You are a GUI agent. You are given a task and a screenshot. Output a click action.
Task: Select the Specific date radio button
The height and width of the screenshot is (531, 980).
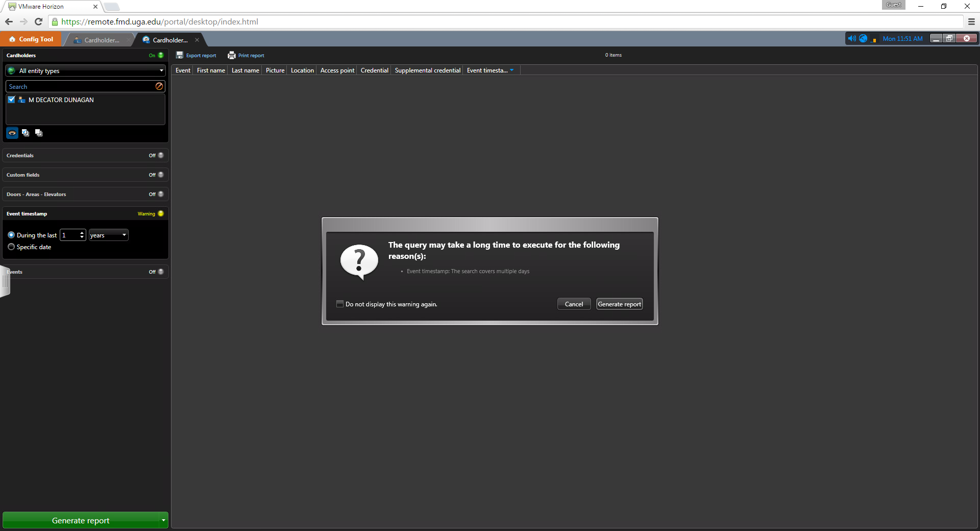11,247
